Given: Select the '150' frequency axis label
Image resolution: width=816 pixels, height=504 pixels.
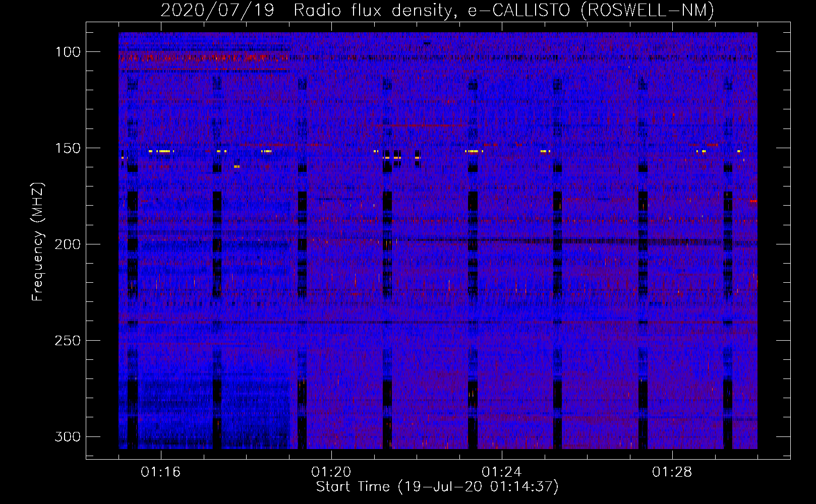Looking at the screenshot, I should [68, 148].
